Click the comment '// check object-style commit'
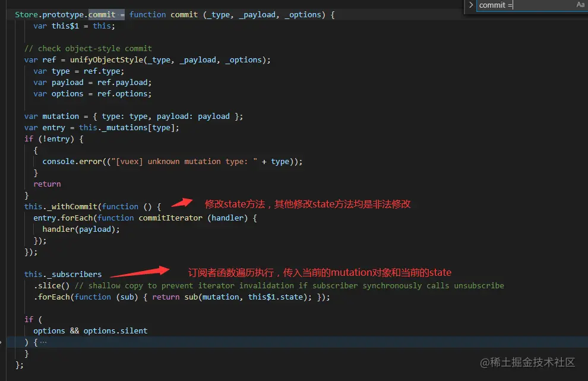 click(x=88, y=48)
